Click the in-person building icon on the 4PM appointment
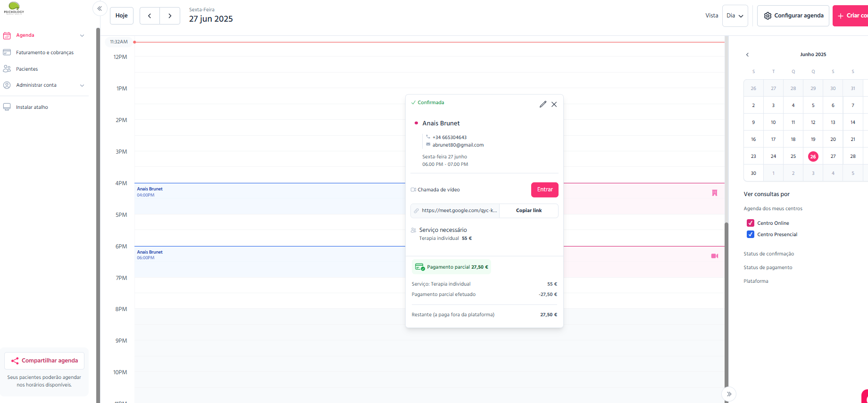868x403 pixels. click(715, 193)
